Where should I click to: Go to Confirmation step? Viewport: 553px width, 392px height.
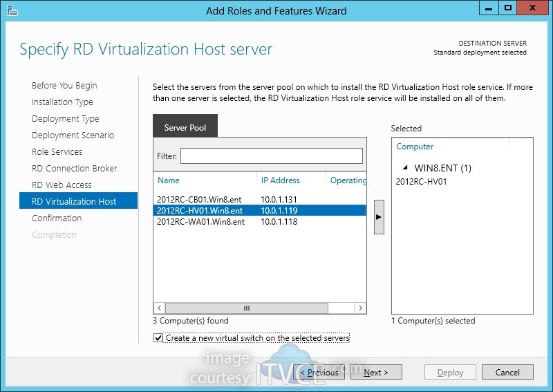(x=57, y=218)
